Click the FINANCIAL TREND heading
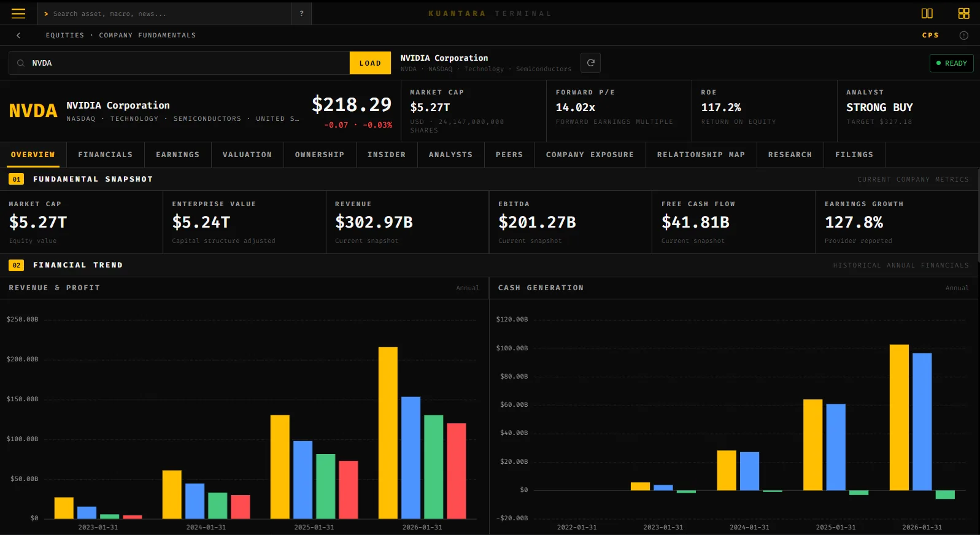The image size is (980, 535). click(78, 265)
